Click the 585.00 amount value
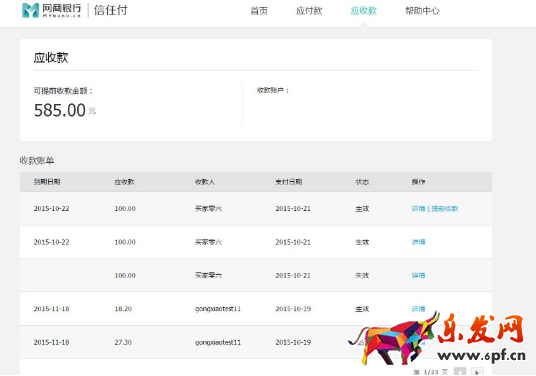The image size is (536, 376). (60, 110)
